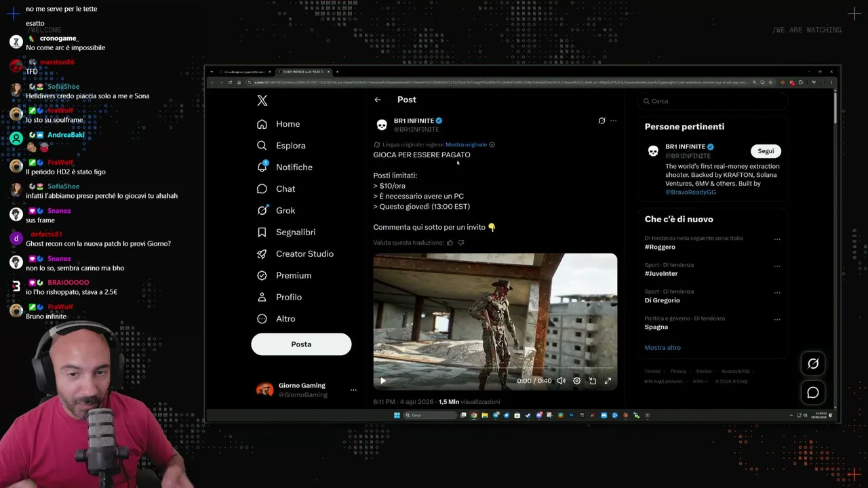The height and width of the screenshot is (488, 868).
Task: Open the Spagna trending topic
Action: (656, 327)
